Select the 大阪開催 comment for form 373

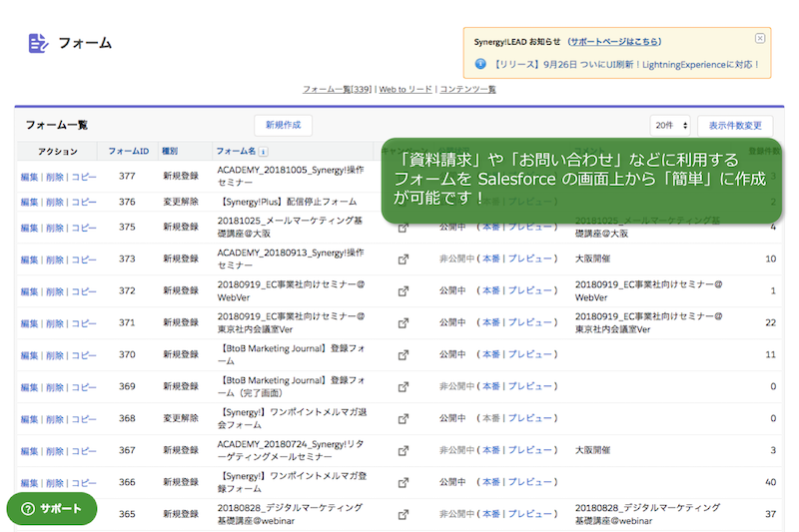pyautogui.click(x=592, y=259)
